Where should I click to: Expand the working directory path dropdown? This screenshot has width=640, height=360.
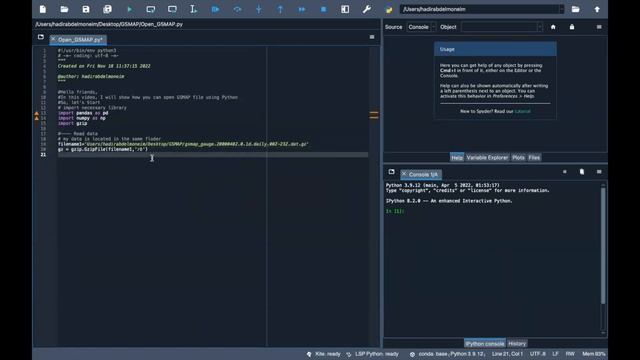[561, 9]
